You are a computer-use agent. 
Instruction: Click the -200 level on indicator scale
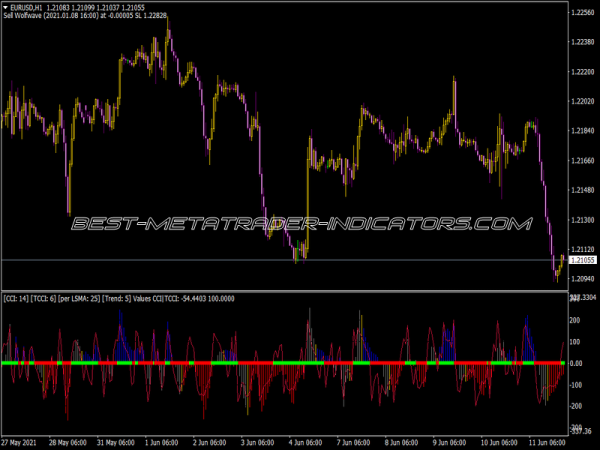click(x=578, y=407)
